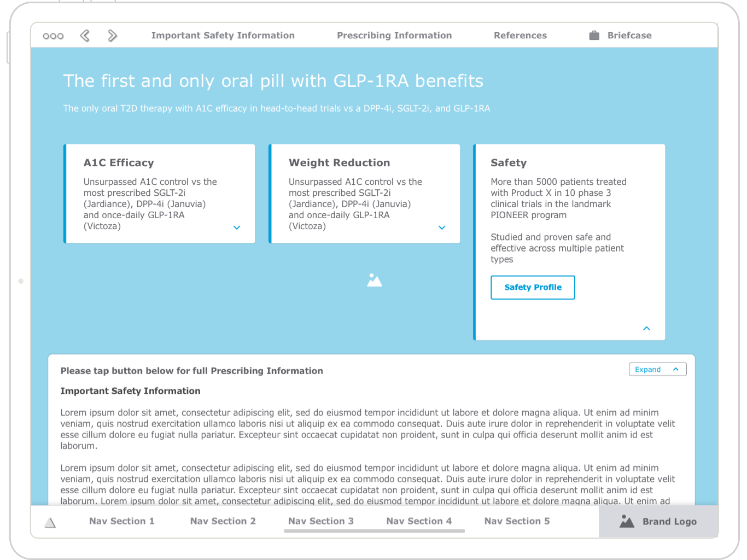Image resolution: width=747 pixels, height=560 pixels.
Task: Click the Brand Logo mountain icon
Action: pyautogui.click(x=627, y=521)
